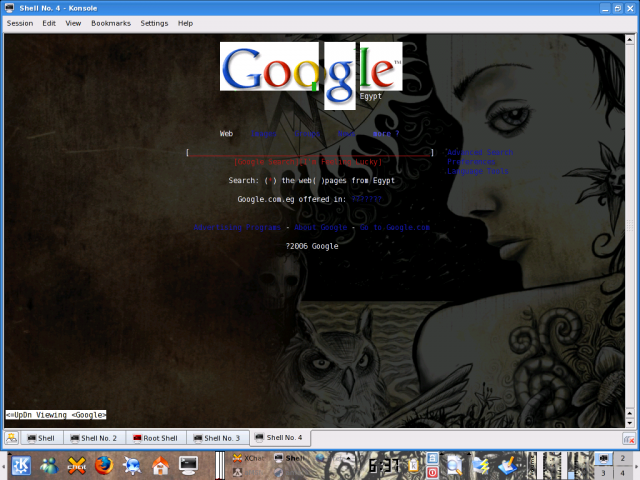This screenshot has width=640, height=480.
Task: Switch to virtual desktop 3 in pager
Action: [603, 473]
